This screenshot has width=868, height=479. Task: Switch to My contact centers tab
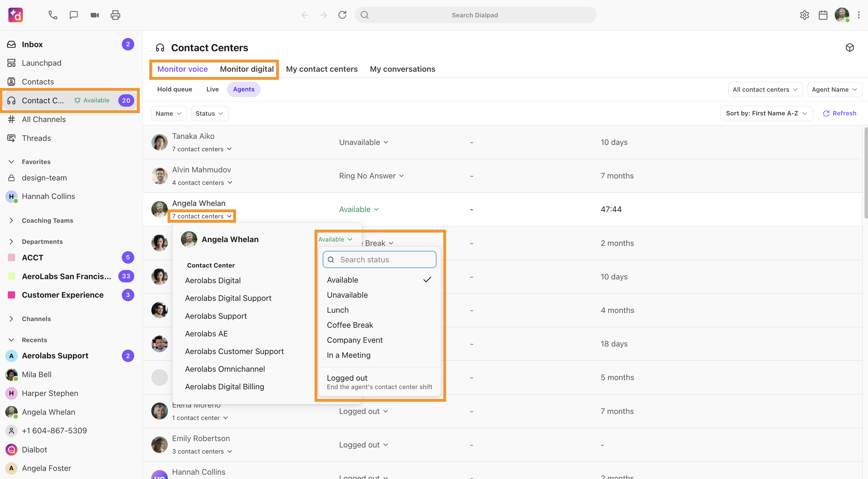point(322,69)
